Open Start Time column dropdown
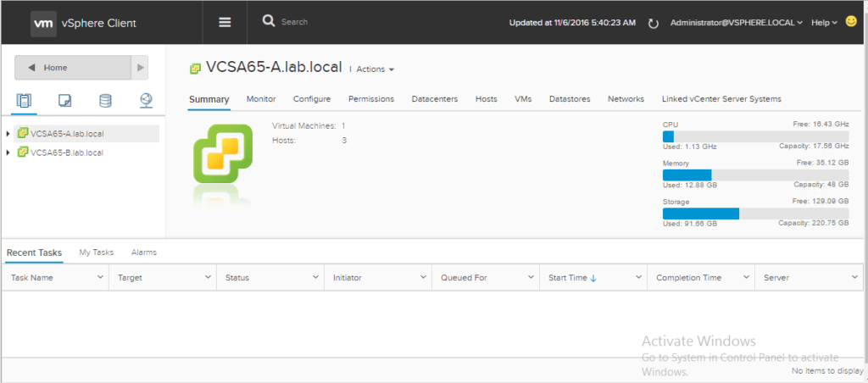Screen dimensions: 868x383 (x=638, y=277)
